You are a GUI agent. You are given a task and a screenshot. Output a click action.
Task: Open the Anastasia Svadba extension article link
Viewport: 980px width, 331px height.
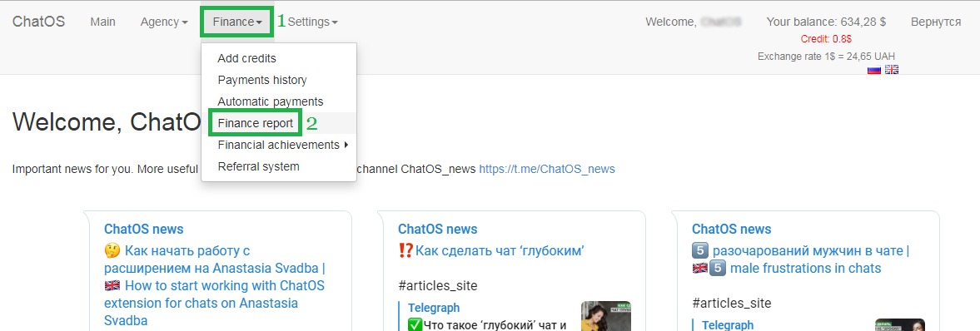215,286
